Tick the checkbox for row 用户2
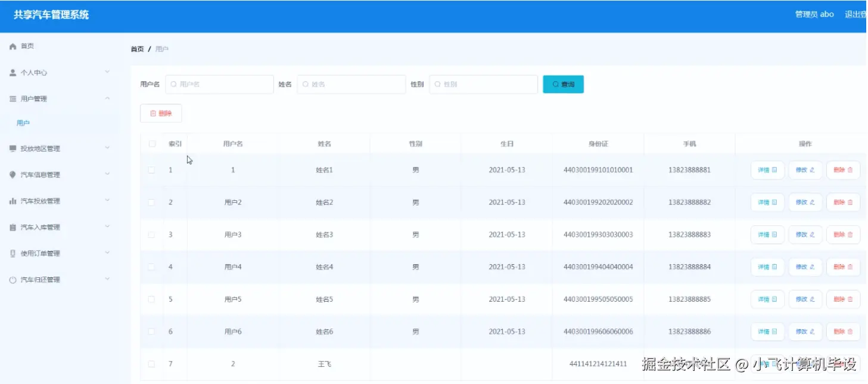 pyautogui.click(x=151, y=202)
